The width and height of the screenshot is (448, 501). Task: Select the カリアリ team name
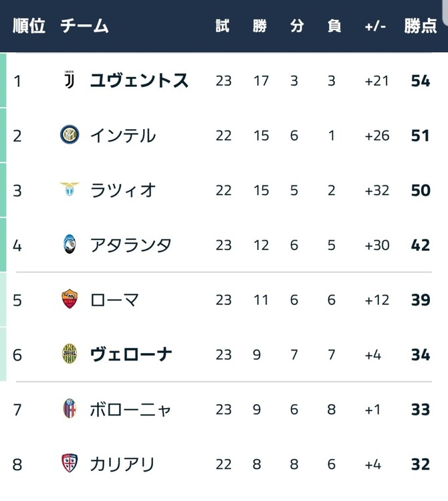[122, 464]
